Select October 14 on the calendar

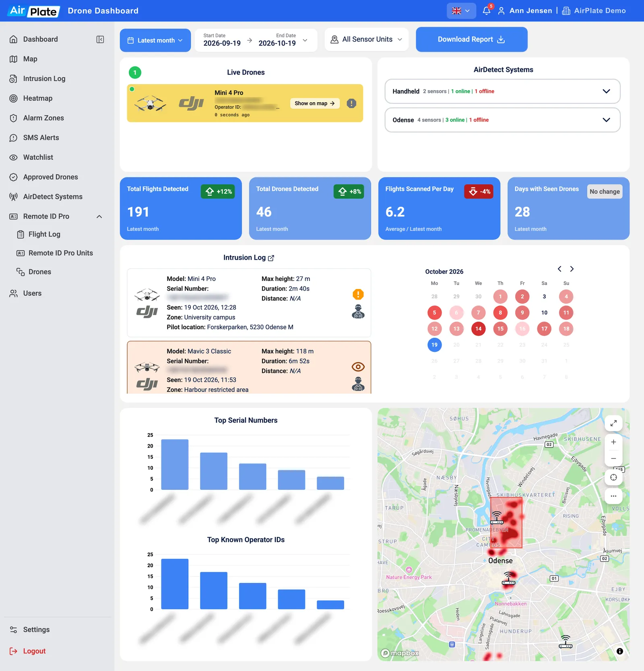point(478,329)
